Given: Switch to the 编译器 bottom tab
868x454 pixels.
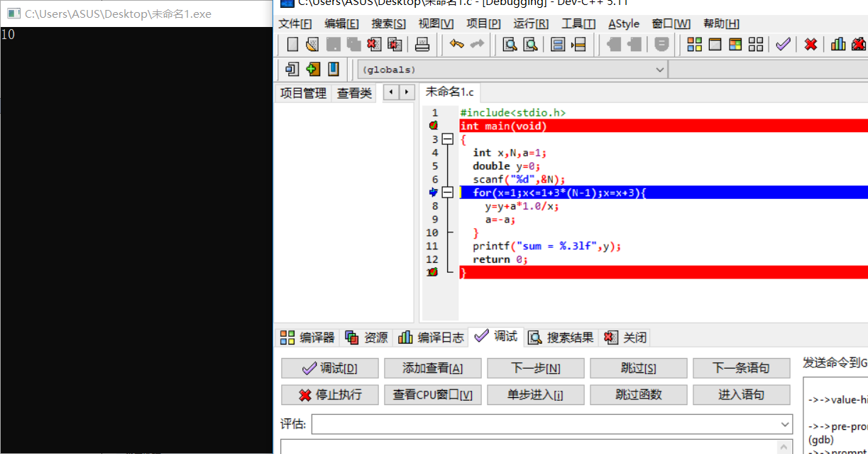Looking at the screenshot, I should [307, 337].
